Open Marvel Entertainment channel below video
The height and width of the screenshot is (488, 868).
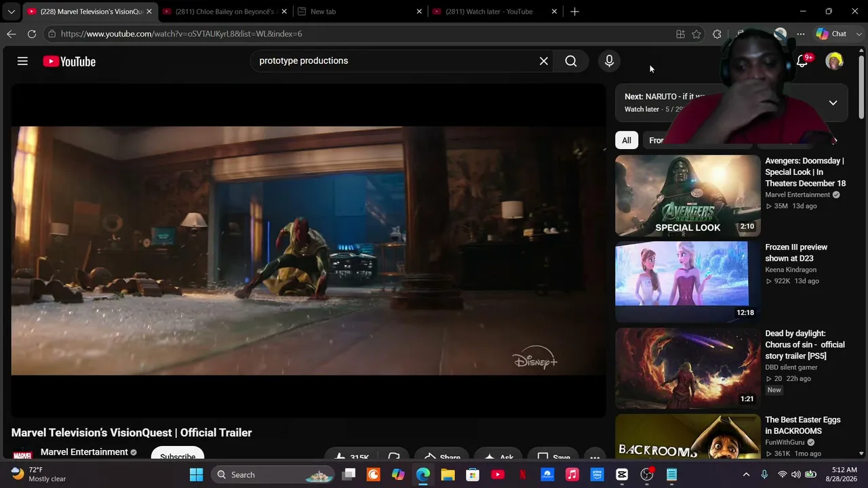coord(84,452)
